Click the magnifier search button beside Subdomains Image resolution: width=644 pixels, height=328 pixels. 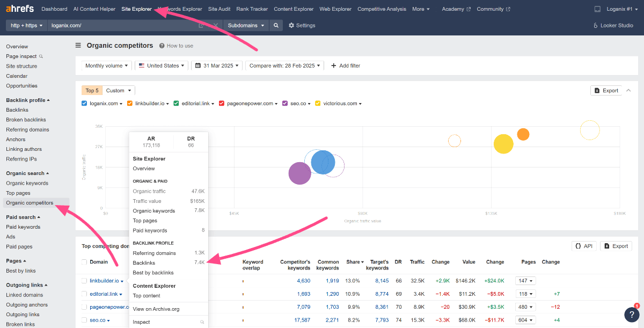[276, 25]
